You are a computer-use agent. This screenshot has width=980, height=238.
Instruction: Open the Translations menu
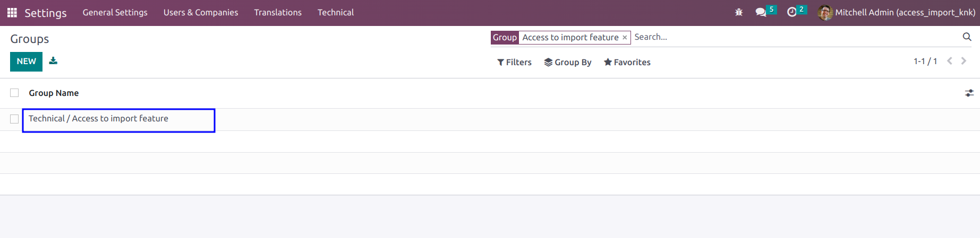click(x=278, y=12)
